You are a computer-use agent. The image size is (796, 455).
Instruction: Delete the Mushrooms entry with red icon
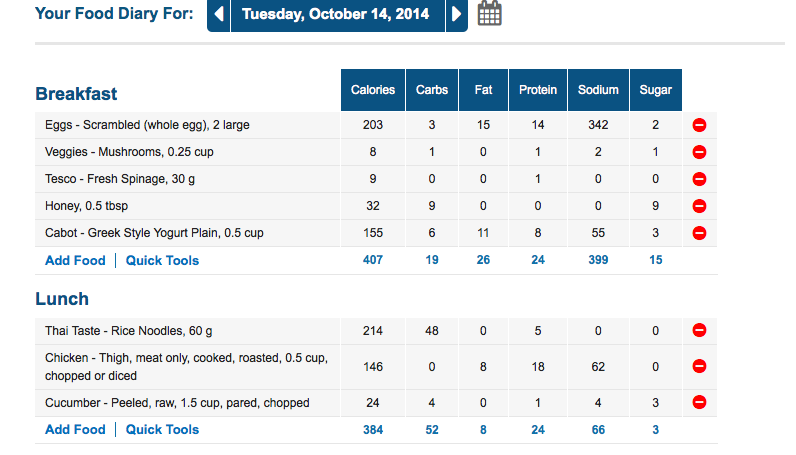(700, 152)
